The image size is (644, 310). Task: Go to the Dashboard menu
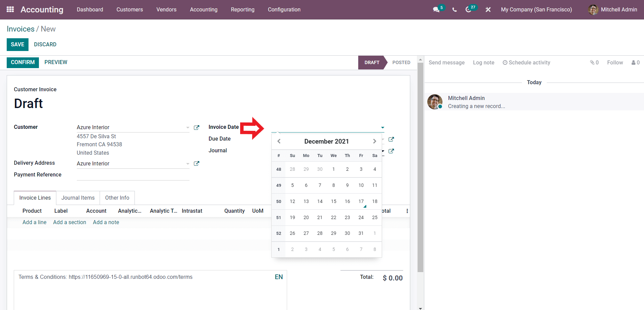coord(90,10)
